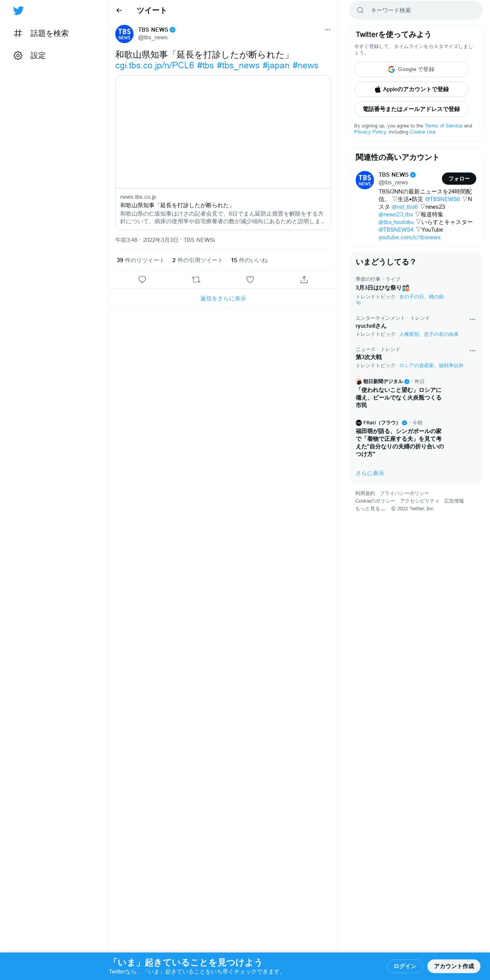490x980 pixels.
Task: Click the search magnifier icon
Action: (360, 10)
